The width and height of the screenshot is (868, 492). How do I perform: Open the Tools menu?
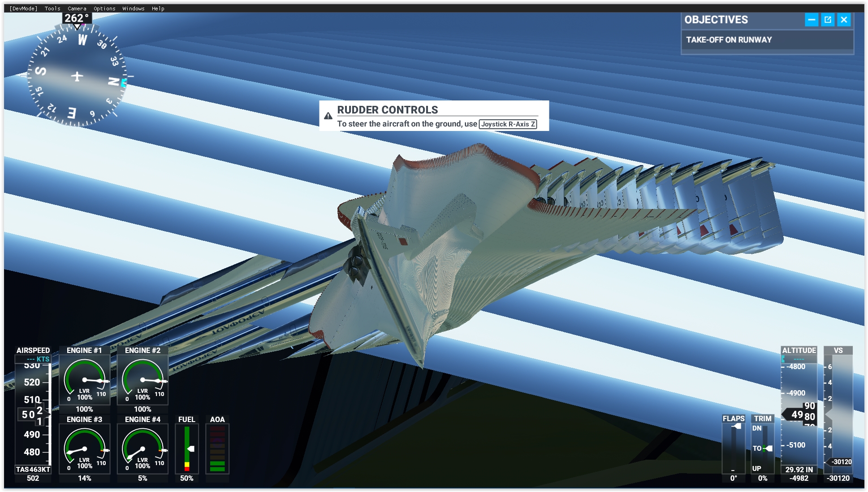(52, 9)
